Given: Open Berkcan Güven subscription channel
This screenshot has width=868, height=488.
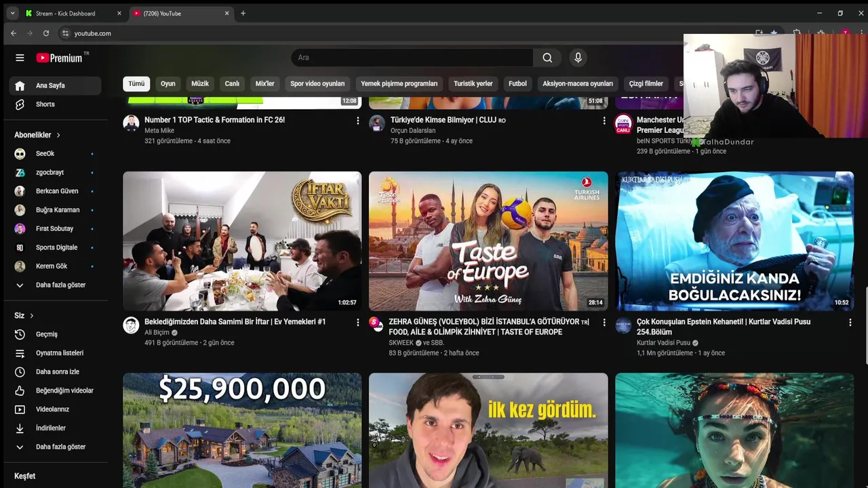Looking at the screenshot, I should coord(56,191).
